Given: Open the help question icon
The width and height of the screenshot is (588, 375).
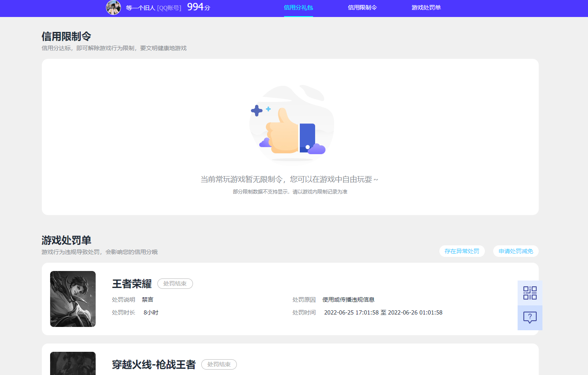Looking at the screenshot, I should click(x=530, y=318).
